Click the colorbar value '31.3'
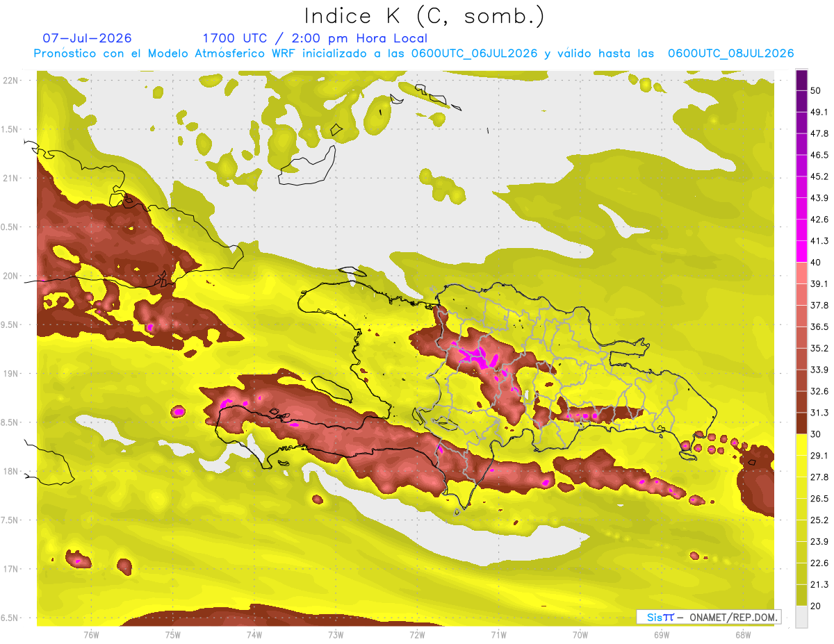This screenshot has width=834, height=644. 819,413
